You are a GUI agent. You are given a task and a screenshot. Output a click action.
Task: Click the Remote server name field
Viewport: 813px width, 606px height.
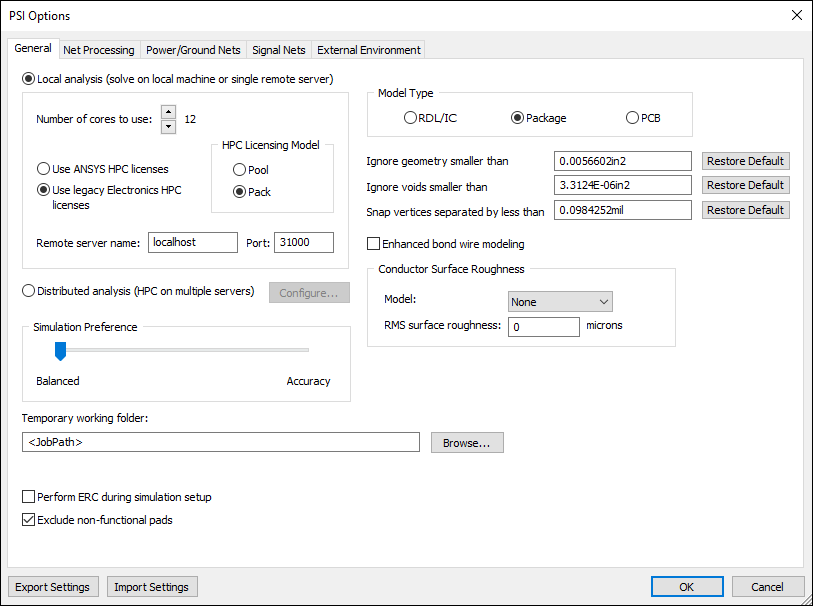coord(193,243)
